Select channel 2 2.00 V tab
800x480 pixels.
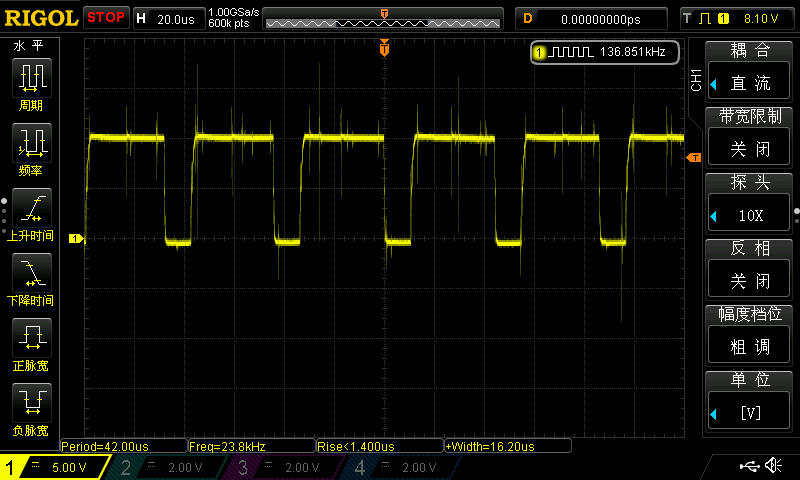(168, 467)
